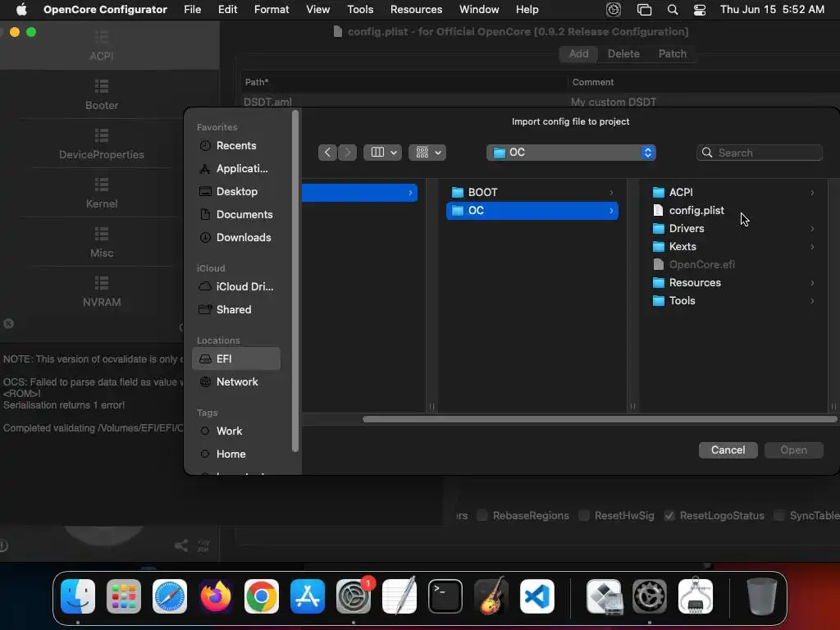The image size is (840, 630).
Task: Open the NVRAM section icon
Action: [102, 283]
